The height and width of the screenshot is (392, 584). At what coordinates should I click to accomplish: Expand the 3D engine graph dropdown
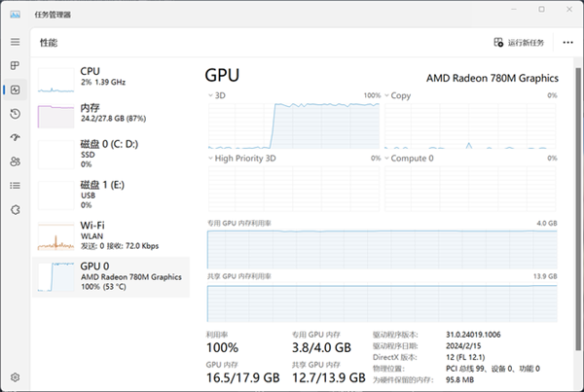tap(210, 95)
